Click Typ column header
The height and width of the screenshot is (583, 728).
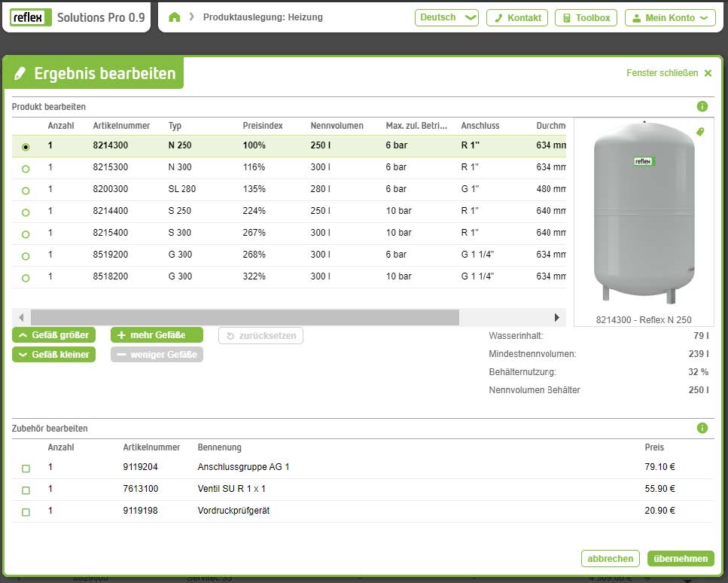coord(175,126)
